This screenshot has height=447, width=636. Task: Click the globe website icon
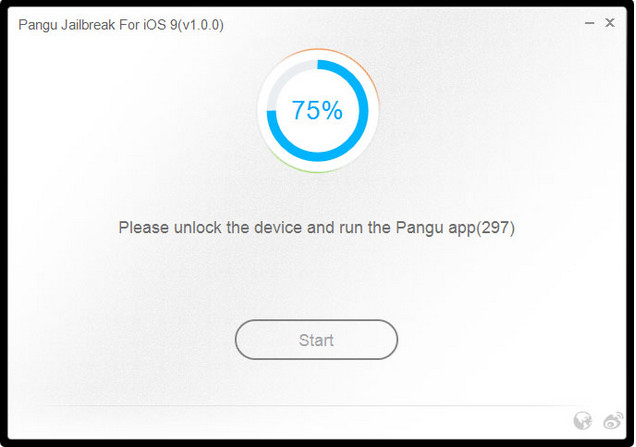click(582, 421)
